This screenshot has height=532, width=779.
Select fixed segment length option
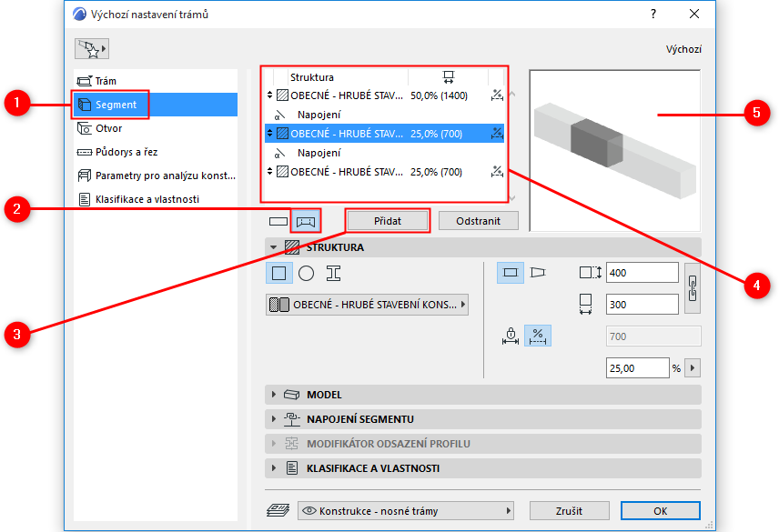[x=511, y=336]
